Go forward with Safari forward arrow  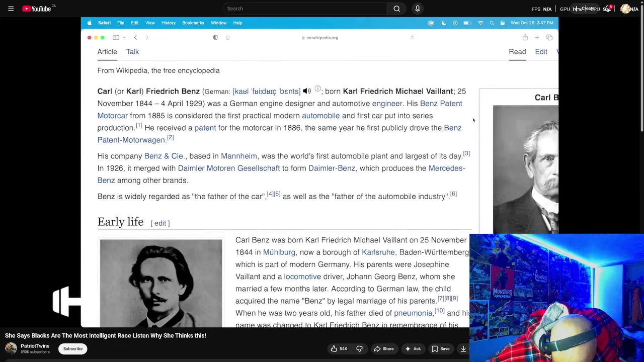point(147,38)
